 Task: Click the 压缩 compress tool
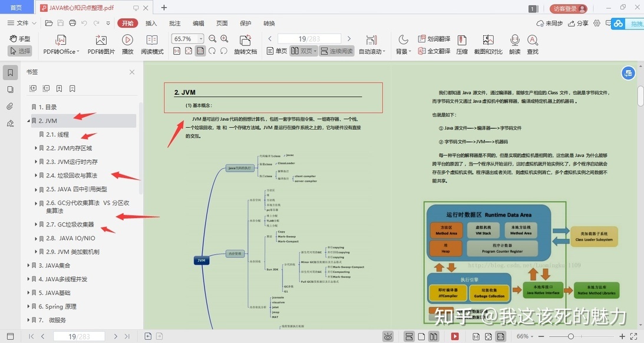[x=462, y=45]
